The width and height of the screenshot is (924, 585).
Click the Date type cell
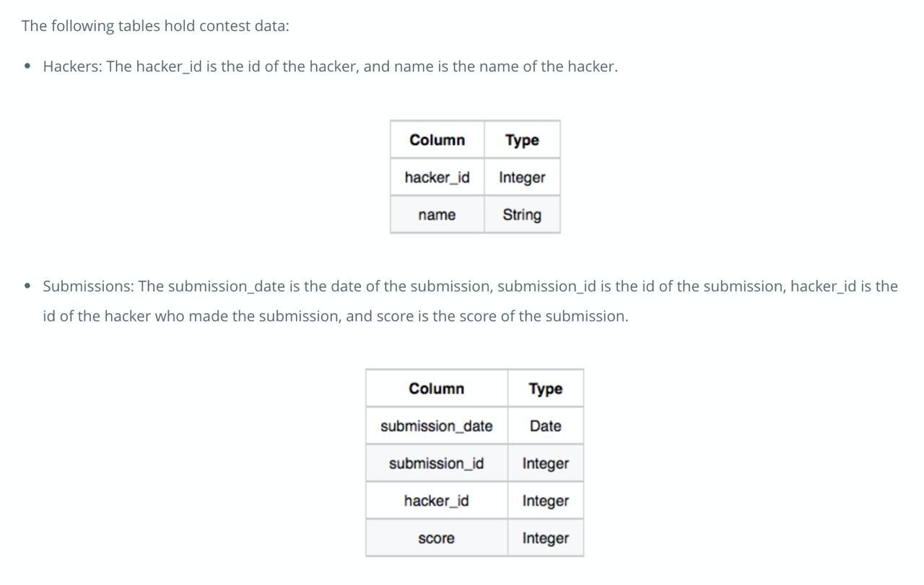546,426
